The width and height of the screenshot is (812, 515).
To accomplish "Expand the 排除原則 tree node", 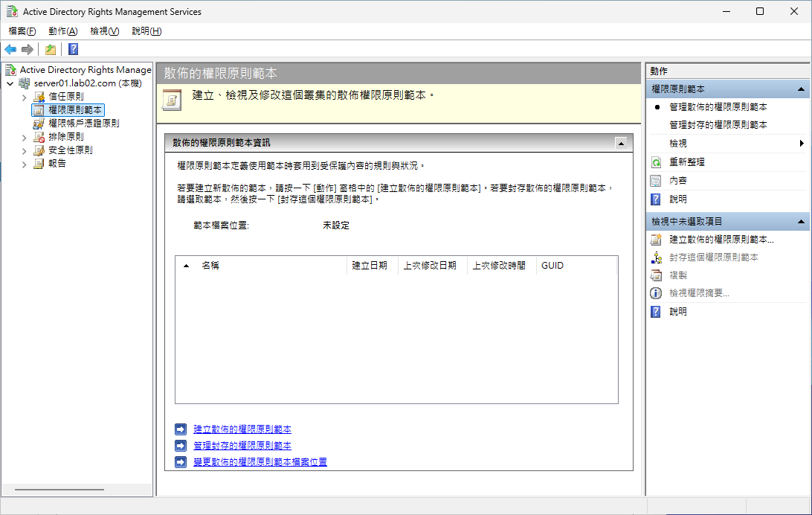I will (24, 137).
